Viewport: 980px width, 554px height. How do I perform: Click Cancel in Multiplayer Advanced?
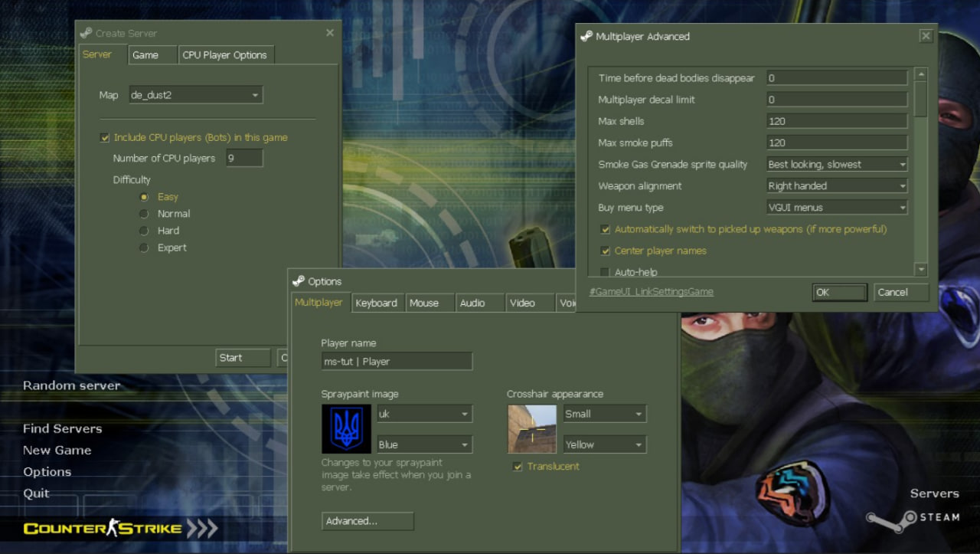(x=901, y=292)
